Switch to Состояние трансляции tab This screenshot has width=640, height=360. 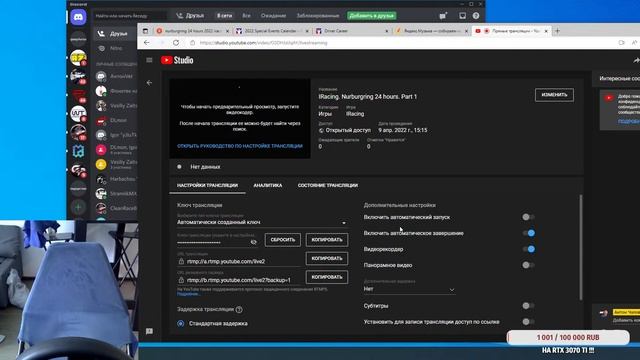click(x=328, y=185)
